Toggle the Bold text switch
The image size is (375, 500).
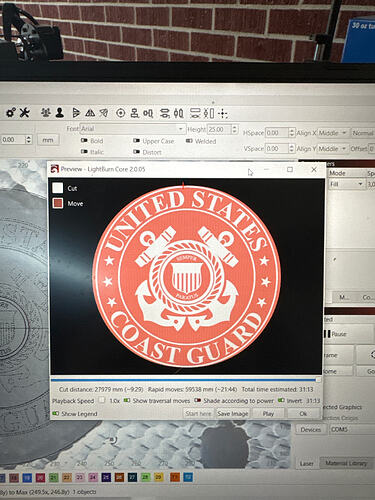point(84,141)
